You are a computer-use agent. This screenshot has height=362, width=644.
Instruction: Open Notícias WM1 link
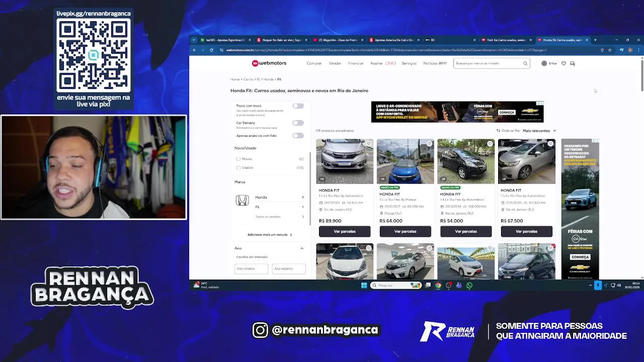[x=435, y=63]
